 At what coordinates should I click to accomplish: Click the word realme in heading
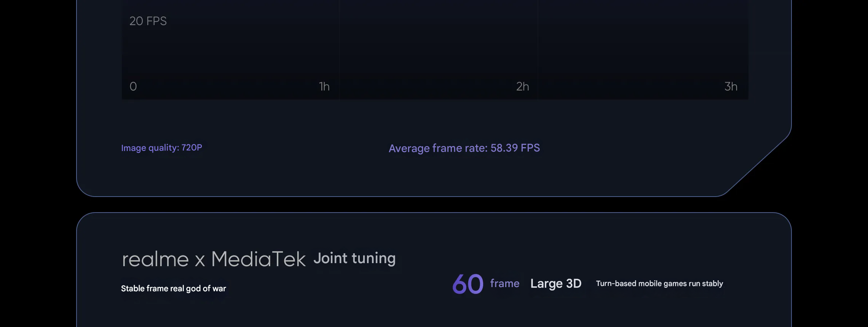[155, 260]
